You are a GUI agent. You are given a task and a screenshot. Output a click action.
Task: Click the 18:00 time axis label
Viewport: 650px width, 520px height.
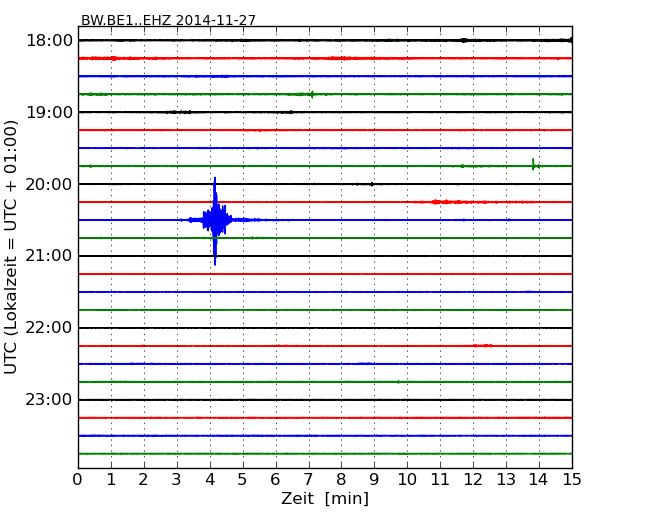(x=49, y=41)
